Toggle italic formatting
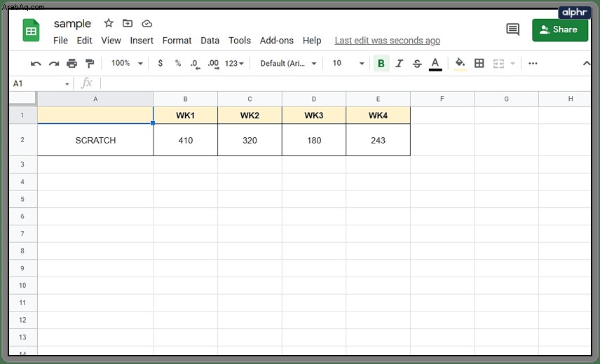The width and height of the screenshot is (600, 364). coord(399,64)
